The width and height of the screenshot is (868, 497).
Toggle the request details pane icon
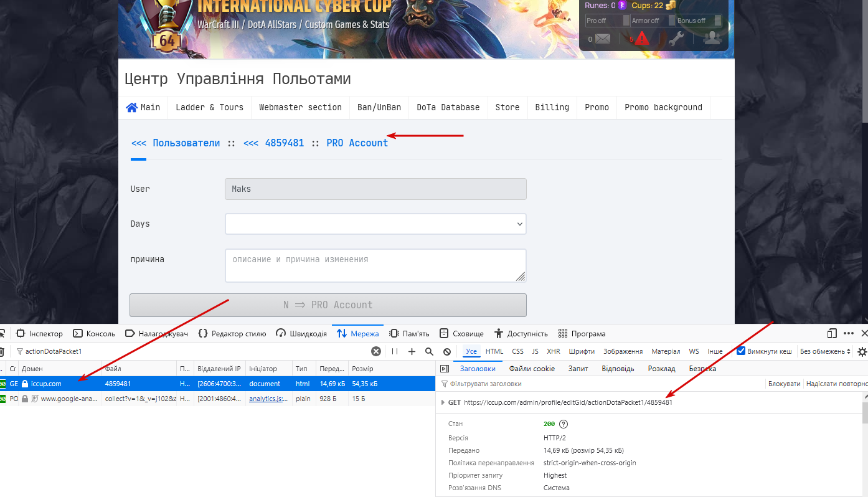coord(445,369)
